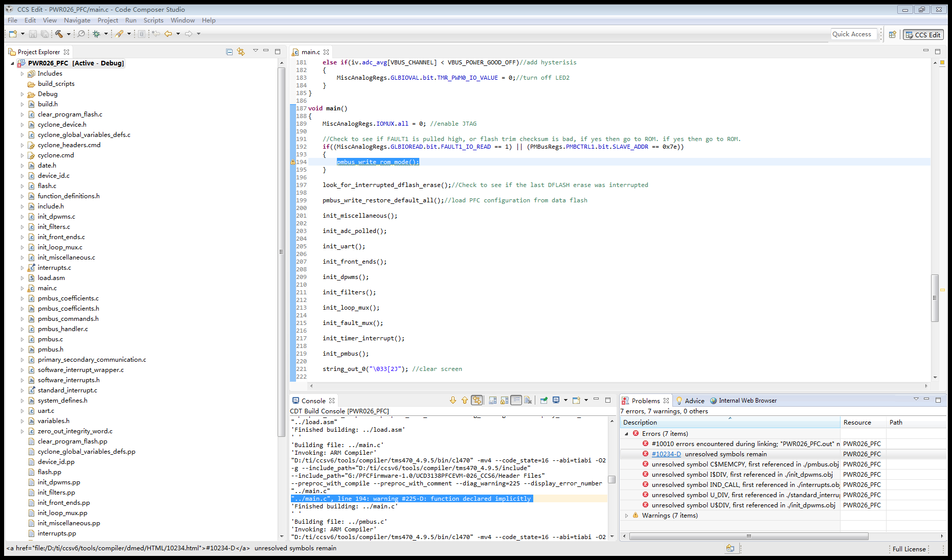The image size is (952, 560).
Task: Click the yellow Back arrow in toolbar
Action: coord(168,34)
